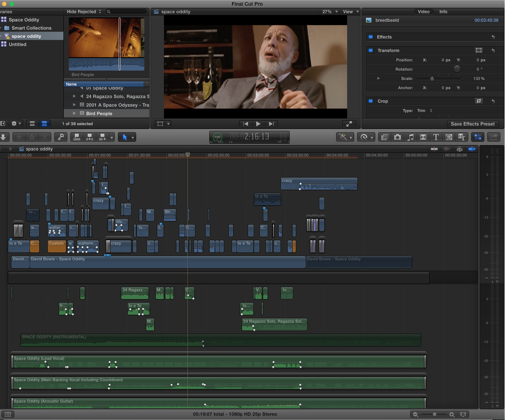The height and width of the screenshot is (420, 505).
Task: Expand 24 Ragazzo Solo clip row
Action: coord(74,96)
